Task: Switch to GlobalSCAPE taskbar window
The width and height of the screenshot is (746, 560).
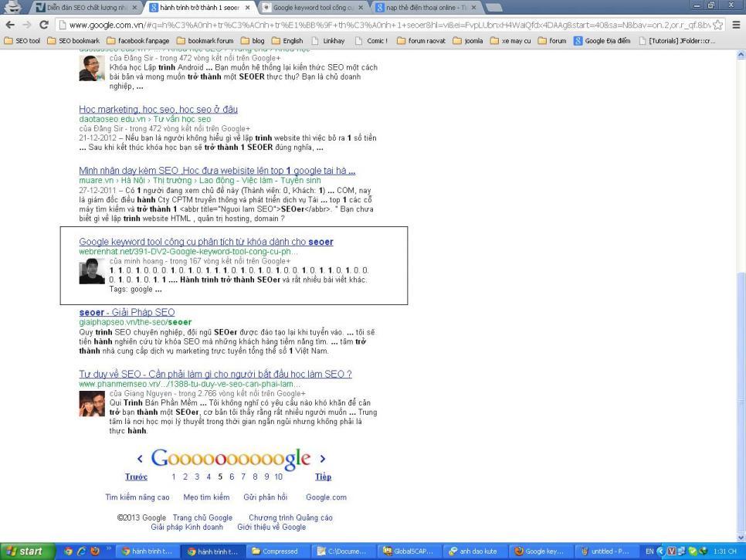Action: (411, 552)
